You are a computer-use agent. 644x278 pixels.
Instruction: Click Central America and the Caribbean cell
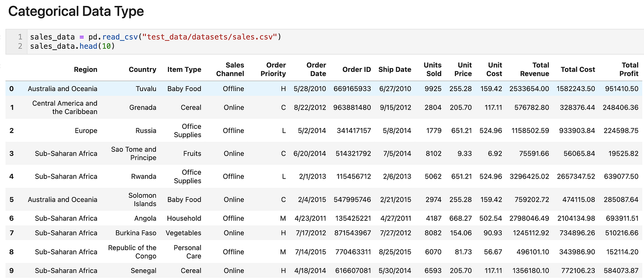[65, 107]
